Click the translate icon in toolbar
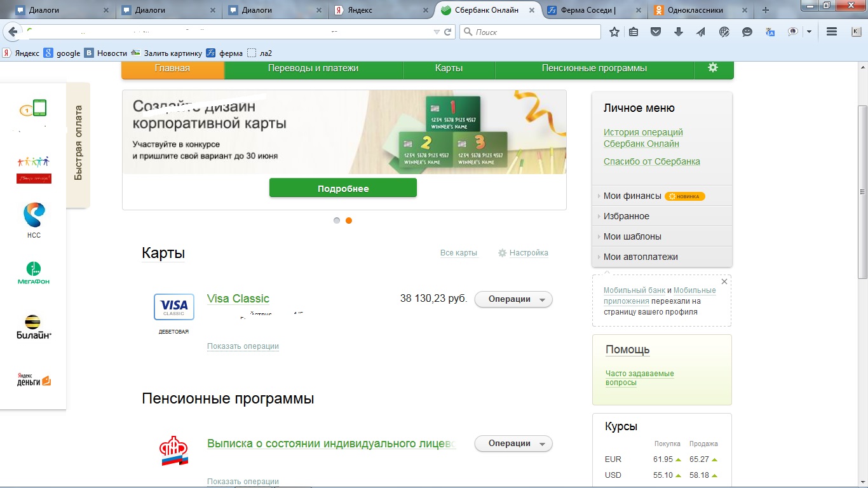The width and height of the screenshot is (868, 488). [770, 32]
